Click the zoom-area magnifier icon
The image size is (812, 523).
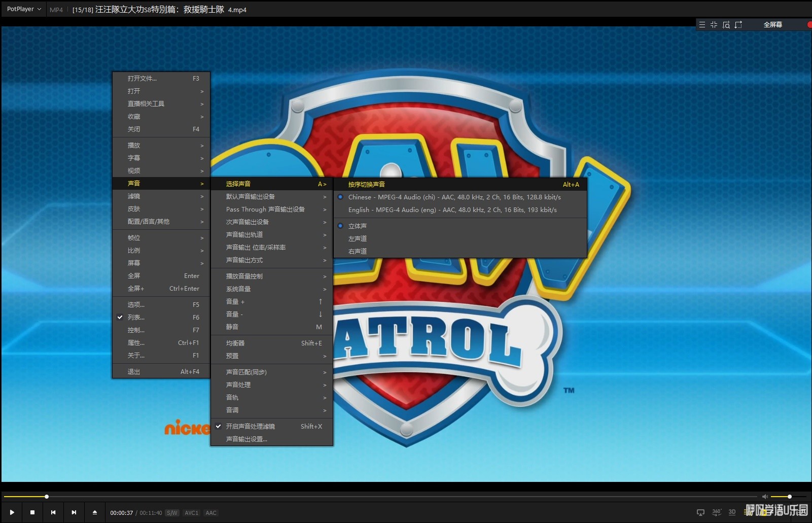click(726, 24)
